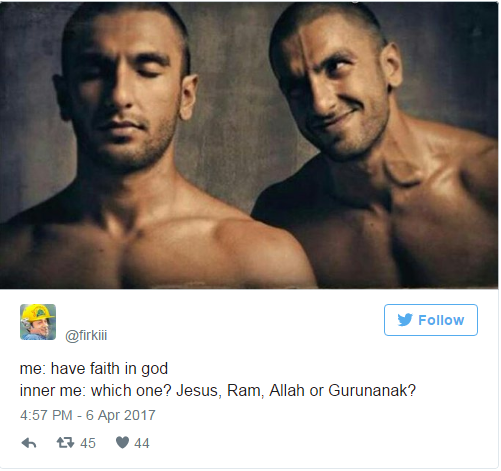Like the tweet with the heart icon

pos(122,443)
